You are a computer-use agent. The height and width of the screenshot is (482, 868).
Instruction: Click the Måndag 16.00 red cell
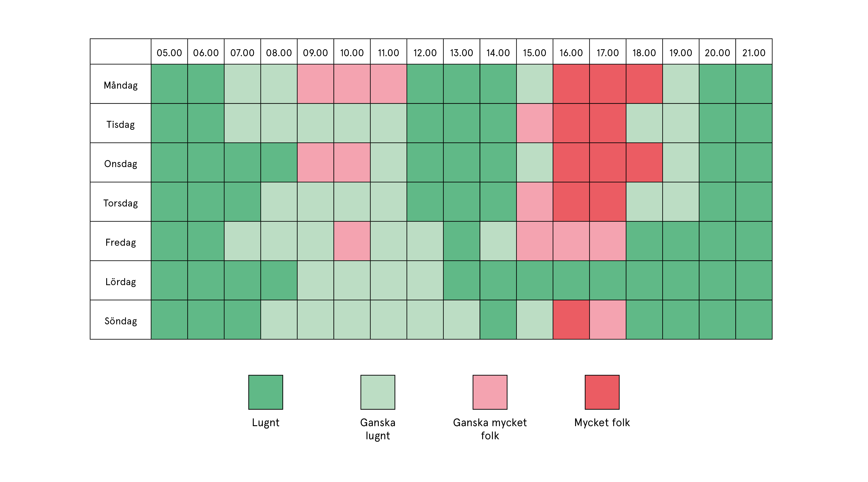(571, 84)
